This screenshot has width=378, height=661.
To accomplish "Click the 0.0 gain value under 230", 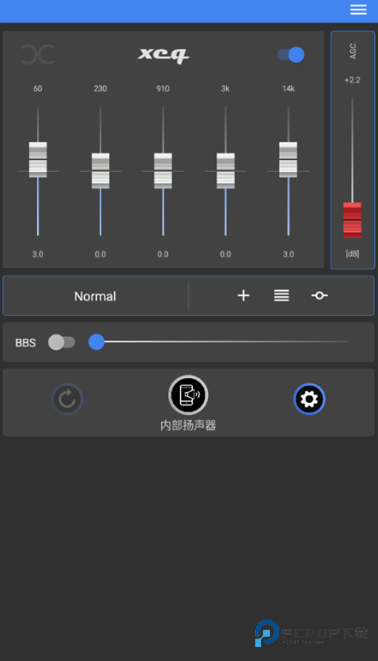I will [x=100, y=254].
